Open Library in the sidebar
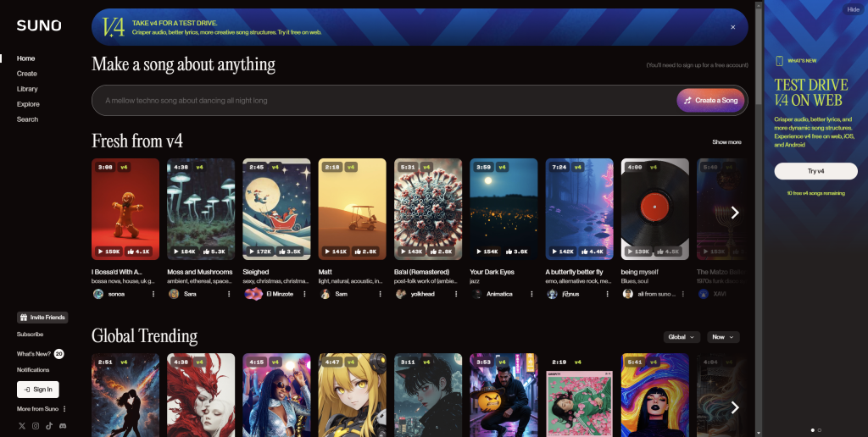The width and height of the screenshot is (868, 437). pyautogui.click(x=27, y=89)
